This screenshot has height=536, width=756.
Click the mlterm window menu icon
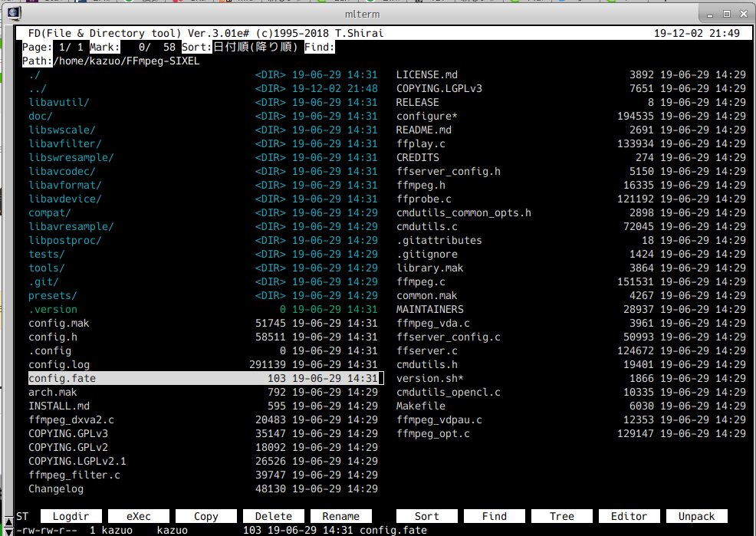click(x=14, y=13)
